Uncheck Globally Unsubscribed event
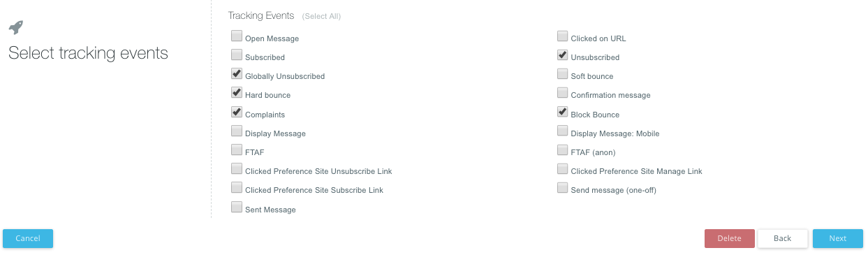This screenshot has height=255, width=868. (237, 74)
